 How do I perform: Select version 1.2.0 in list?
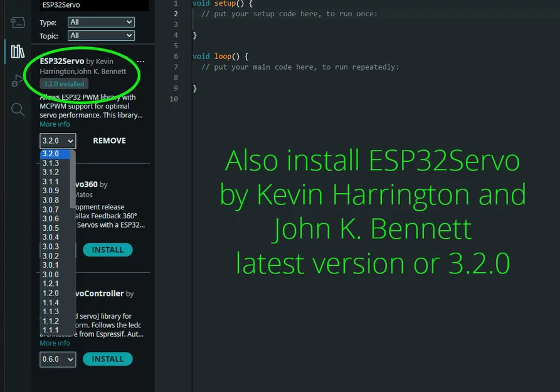click(x=55, y=293)
